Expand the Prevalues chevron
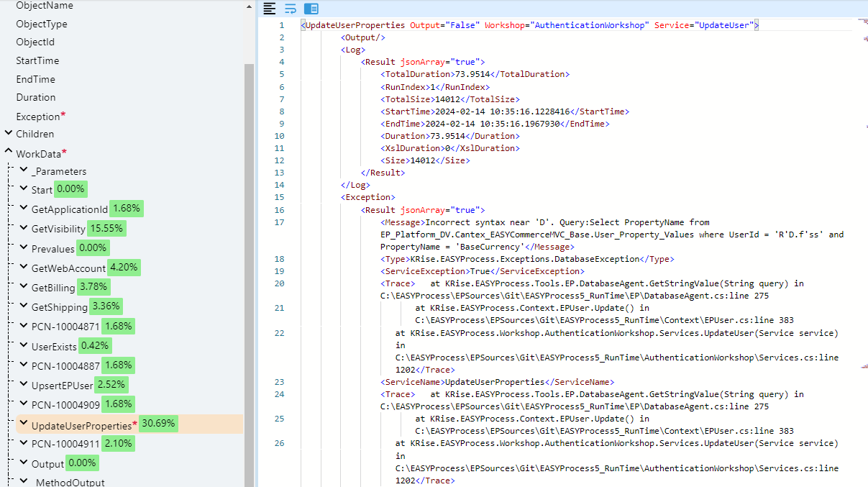The height and width of the screenshot is (487, 868). [24, 247]
